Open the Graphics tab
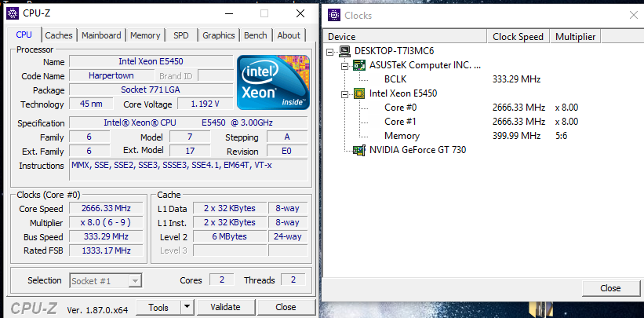This screenshot has width=644, height=318. tap(219, 35)
